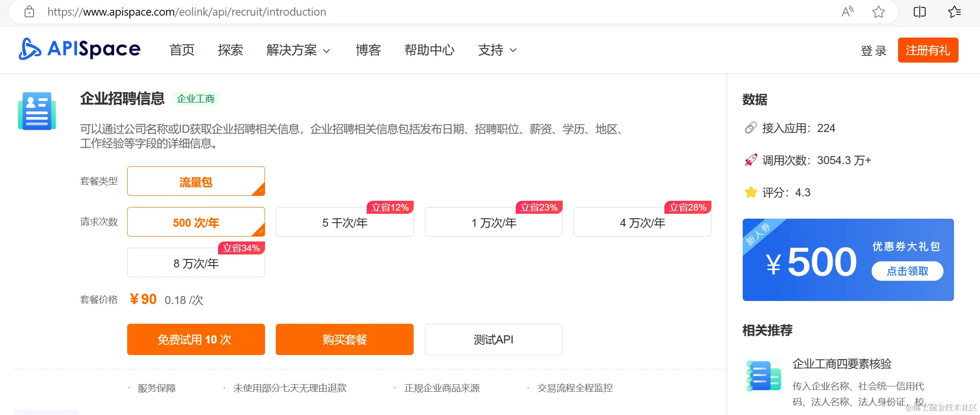Click the 接入应用: 224 stat
The height and width of the screenshot is (415, 980).
(799, 128)
